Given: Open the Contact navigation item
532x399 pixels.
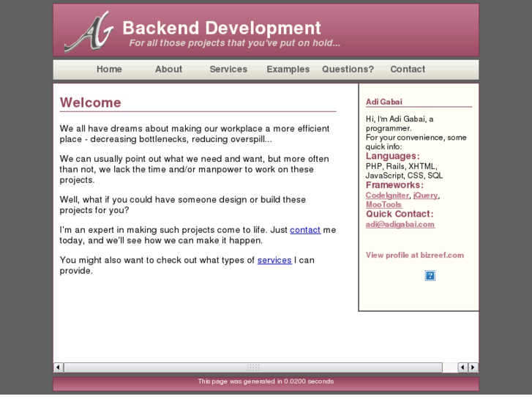Looking at the screenshot, I should pos(408,70).
